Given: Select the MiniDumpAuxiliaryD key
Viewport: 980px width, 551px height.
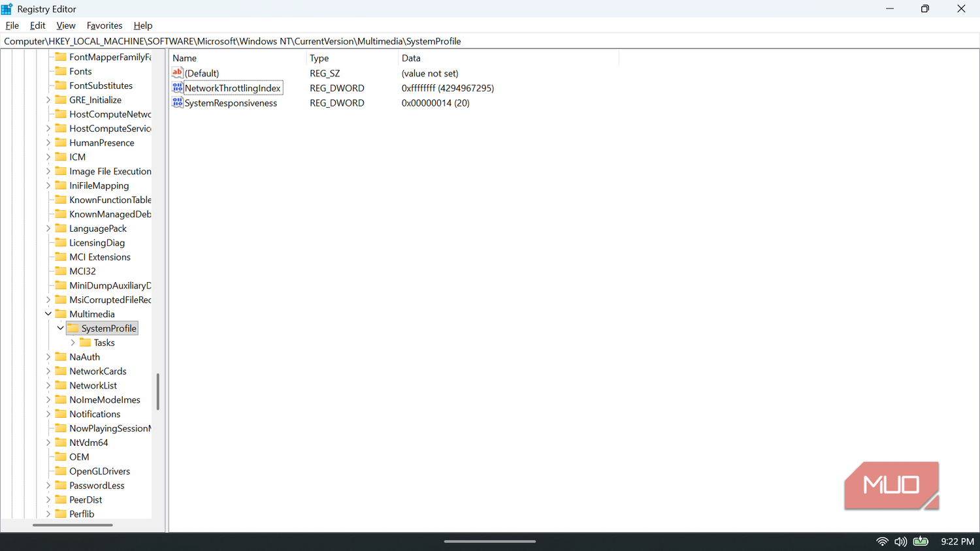Looking at the screenshot, I should [x=110, y=285].
